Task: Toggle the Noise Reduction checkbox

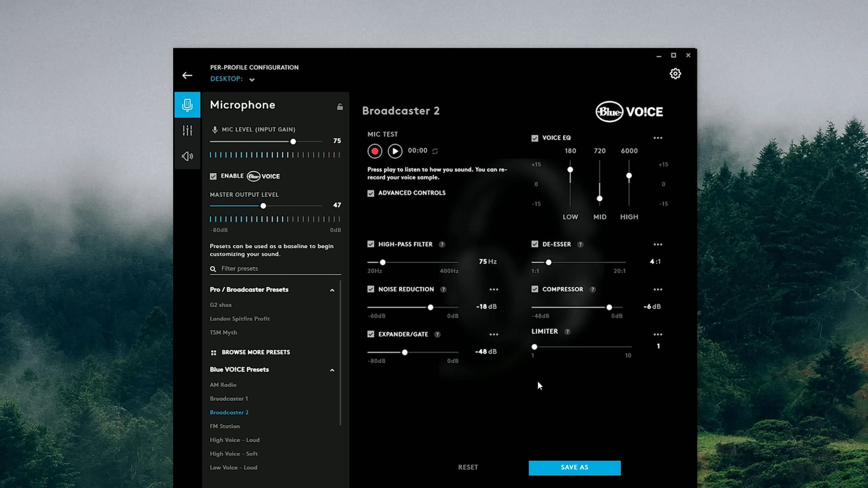Action: click(x=371, y=289)
